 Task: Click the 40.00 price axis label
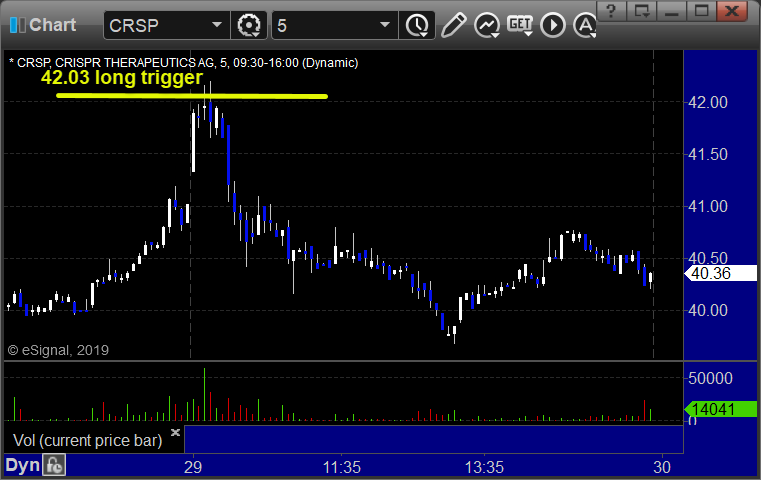[x=708, y=310]
